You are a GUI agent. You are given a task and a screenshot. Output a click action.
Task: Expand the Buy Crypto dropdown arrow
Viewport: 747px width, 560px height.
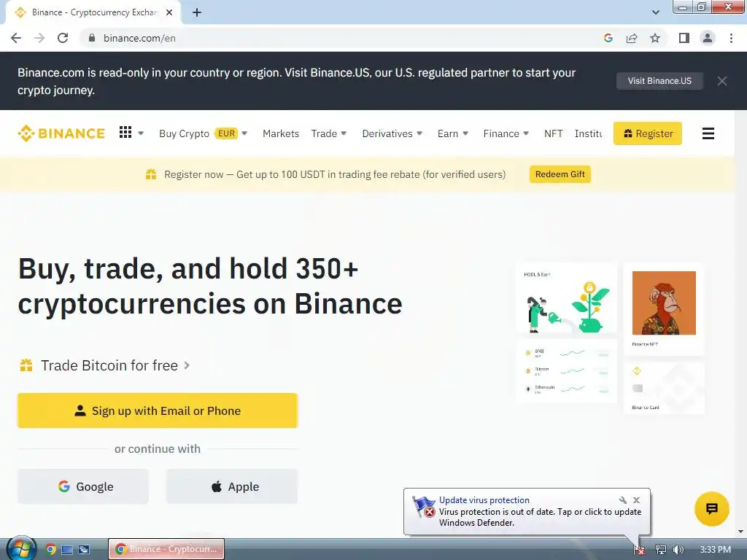[x=244, y=133]
